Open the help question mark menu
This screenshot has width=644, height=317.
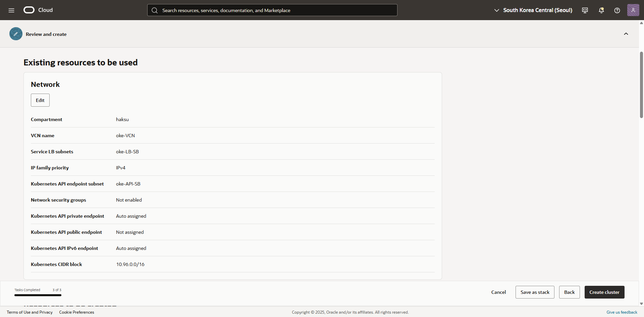[x=617, y=10]
